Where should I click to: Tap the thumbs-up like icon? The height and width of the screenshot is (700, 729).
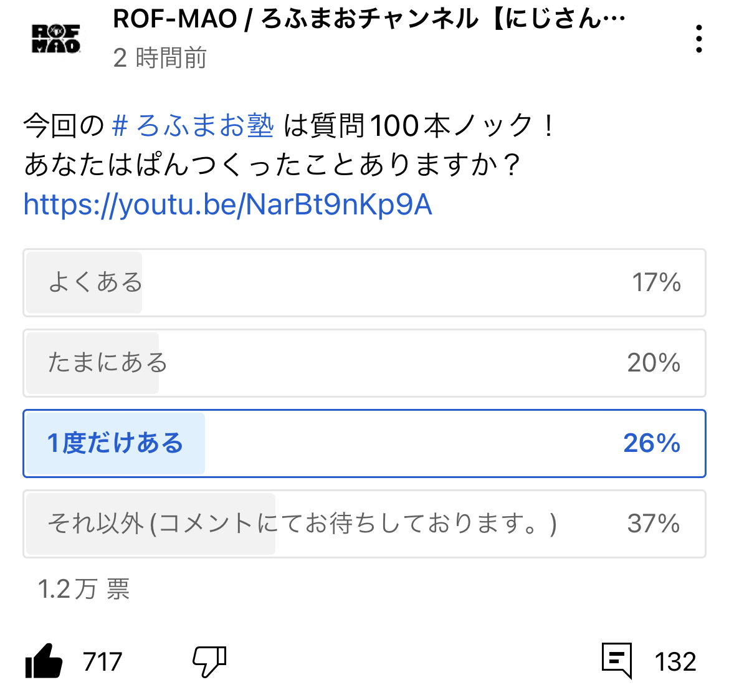(44, 661)
